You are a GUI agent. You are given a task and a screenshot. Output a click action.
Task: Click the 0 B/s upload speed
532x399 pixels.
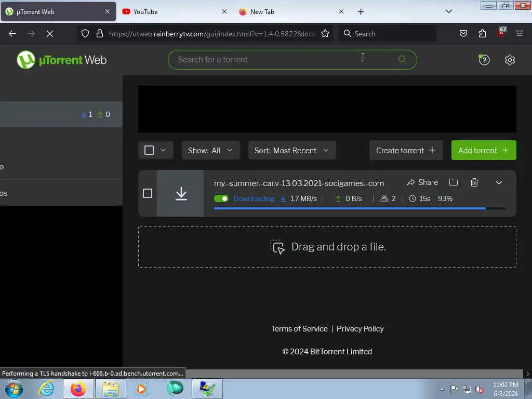click(353, 198)
